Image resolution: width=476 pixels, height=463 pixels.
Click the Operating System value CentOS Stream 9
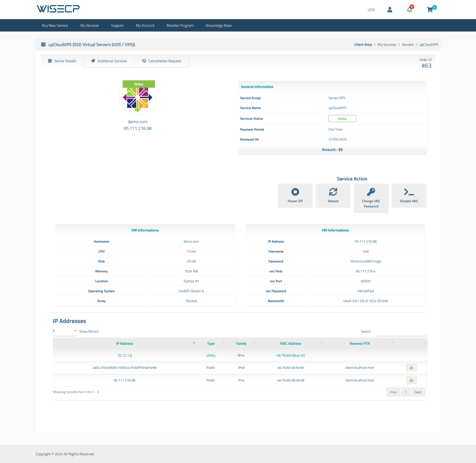coord(191,291)
